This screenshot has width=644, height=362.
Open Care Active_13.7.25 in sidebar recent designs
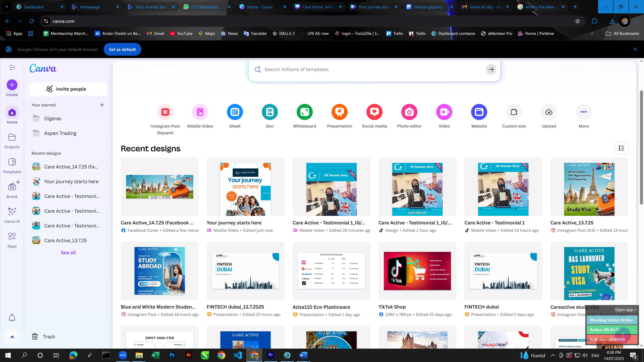[x=68, y=240]
